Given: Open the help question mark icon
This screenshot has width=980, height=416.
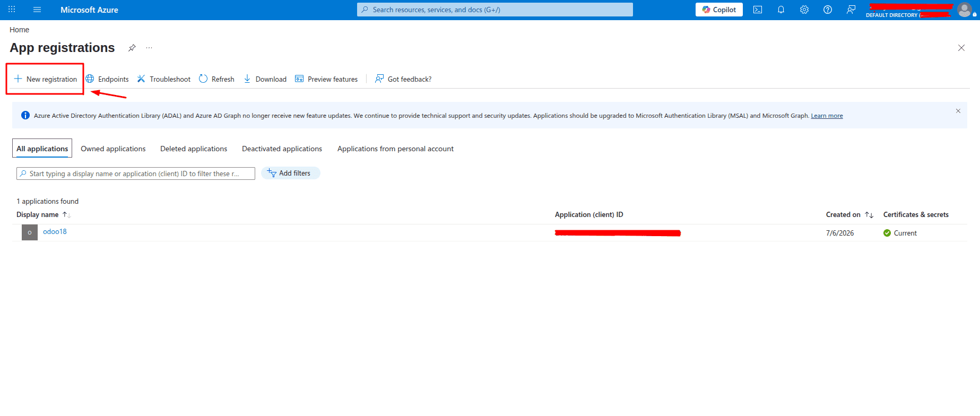Looking at the screenshot, I should tap(828, 10).
